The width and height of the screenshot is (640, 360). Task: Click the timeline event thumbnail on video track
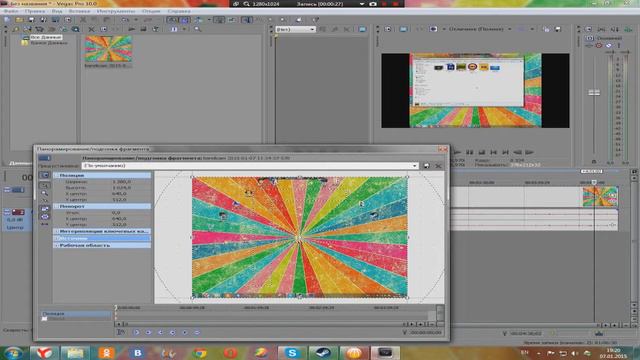pos(600,197)
